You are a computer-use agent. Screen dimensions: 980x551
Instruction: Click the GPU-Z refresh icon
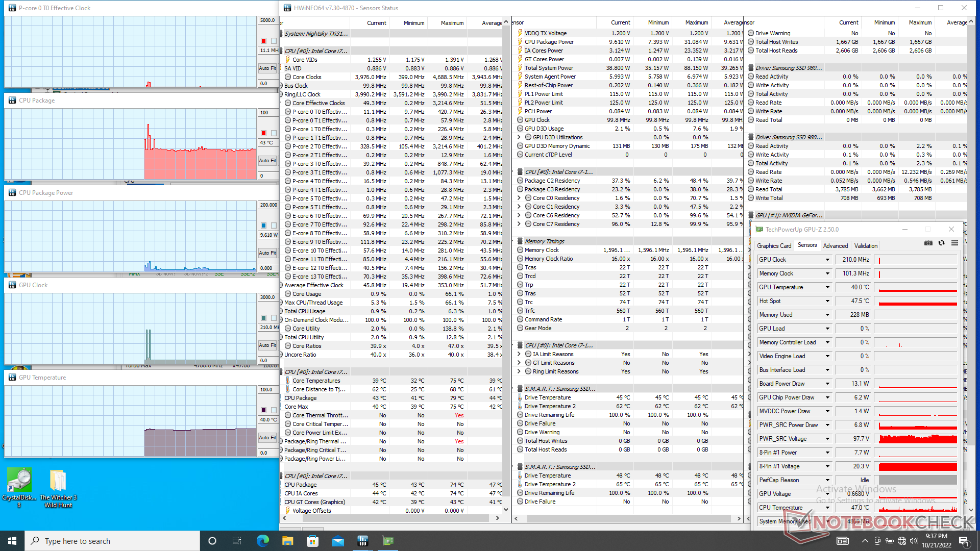click(941, 243)
